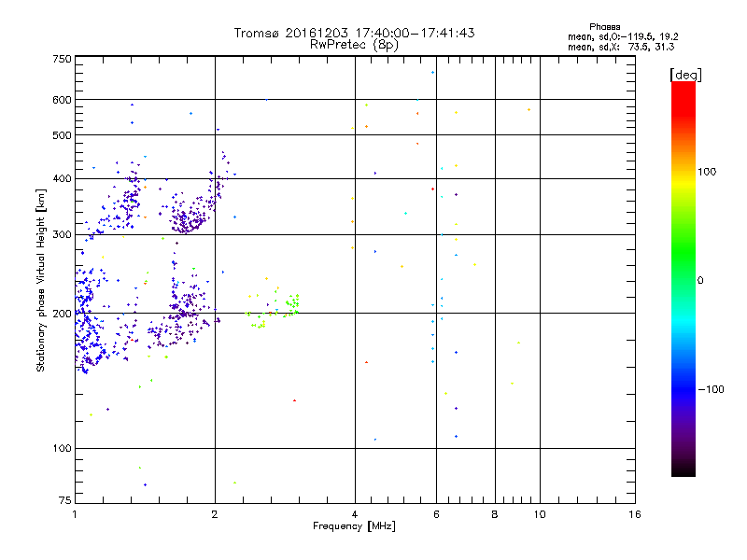The height and width of the screenshot is (560, 747).
Task: Click the '10' frequency axis tick label
Action: pos(540,514)
